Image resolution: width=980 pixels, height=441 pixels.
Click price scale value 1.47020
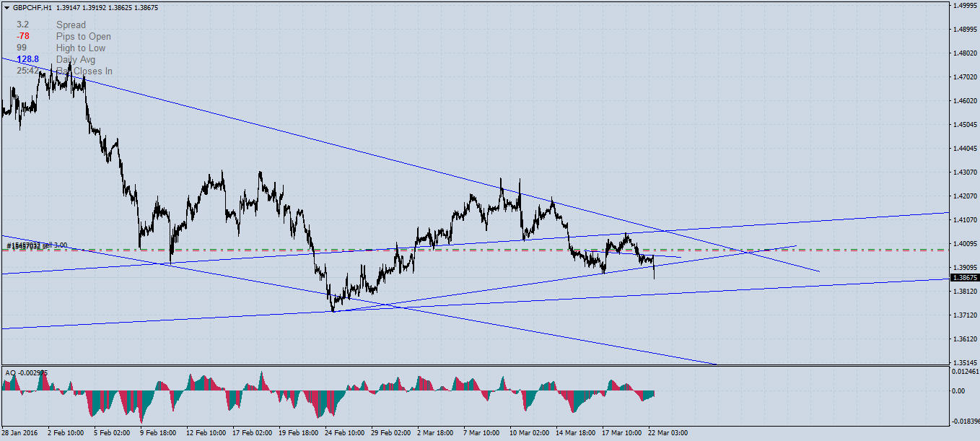[x=965, y=77]
